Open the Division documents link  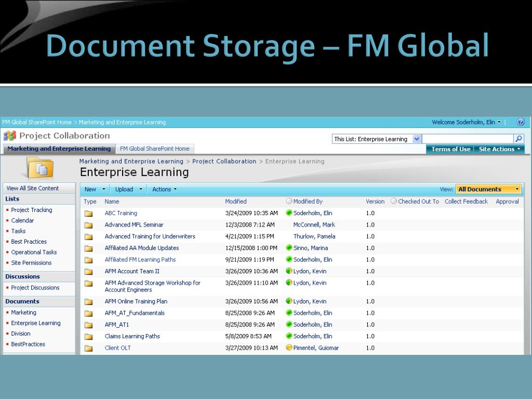(21, 334)
